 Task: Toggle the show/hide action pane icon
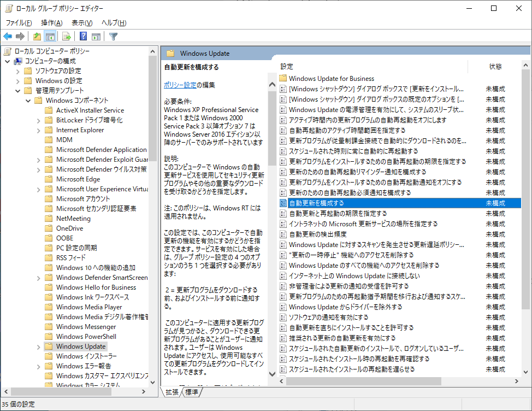pyautogui.click(x=96, y=36)
